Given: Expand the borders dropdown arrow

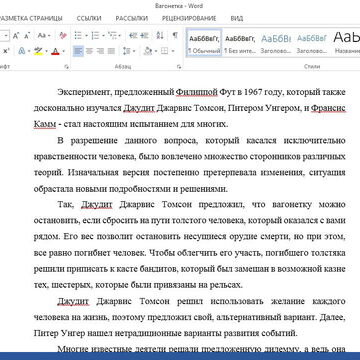Looking at the screenshot, I should pyautogui.click(x=173, y=51).
